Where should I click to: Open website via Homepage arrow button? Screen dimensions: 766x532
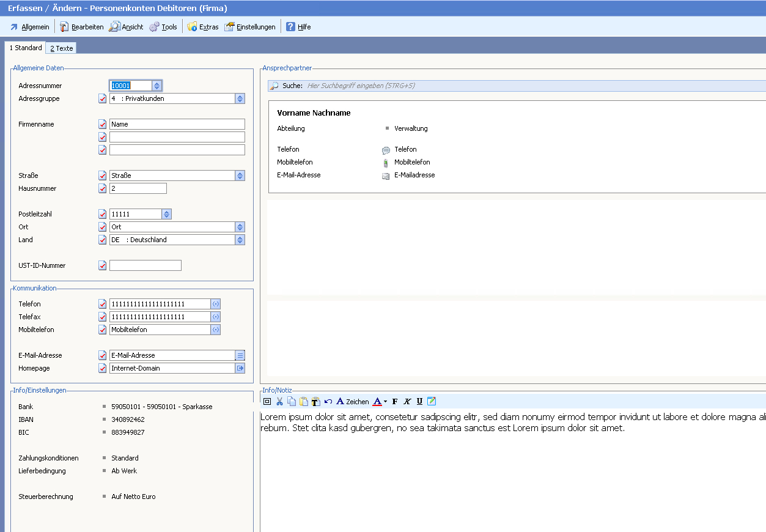[x=240, y=368]
